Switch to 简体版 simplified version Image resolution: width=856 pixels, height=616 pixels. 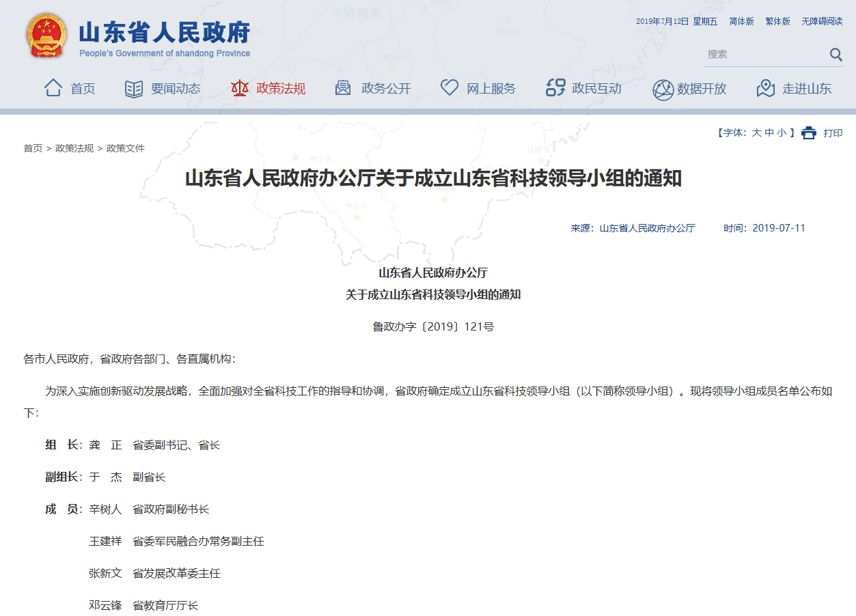[x=741, y=22]
